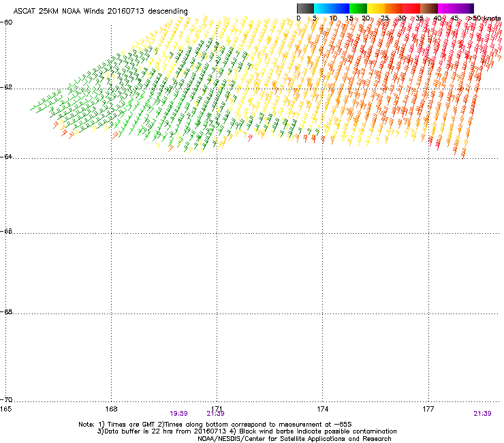Image resolution: width=504 pixels, height=443 pixels.
Task: Click the red 30-35 knots legend band
Action: (x=411, y=8)
